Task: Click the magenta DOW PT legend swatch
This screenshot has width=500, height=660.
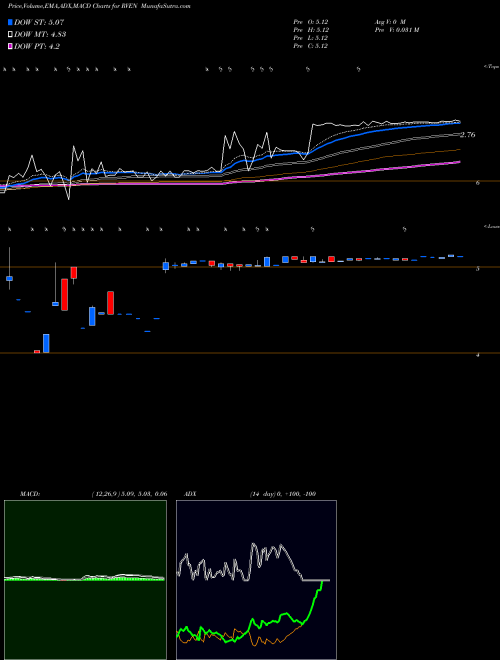Action: [10, 46]
